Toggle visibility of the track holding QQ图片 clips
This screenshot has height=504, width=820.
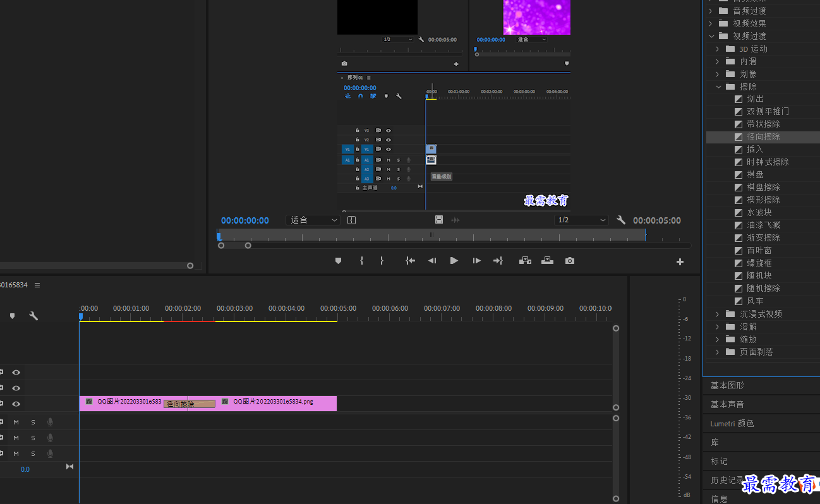[16, 404]
